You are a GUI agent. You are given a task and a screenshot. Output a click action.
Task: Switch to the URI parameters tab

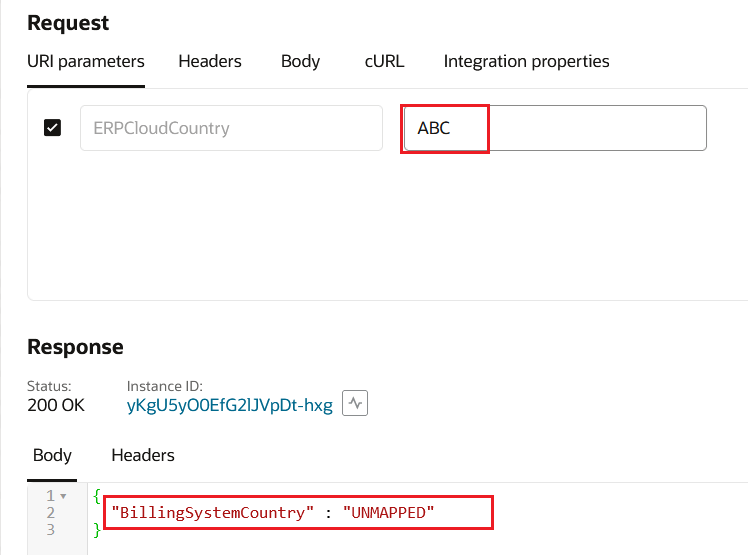(x=86, y=61)
